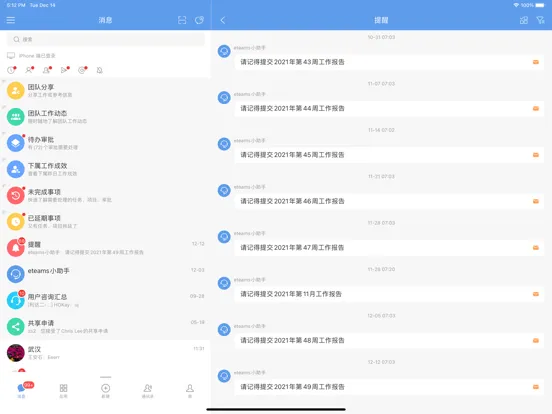This screenshot has height=414, width=552.
Task: Tap the headset icon for 用户咨询汇总
Action: coord(15,300)
